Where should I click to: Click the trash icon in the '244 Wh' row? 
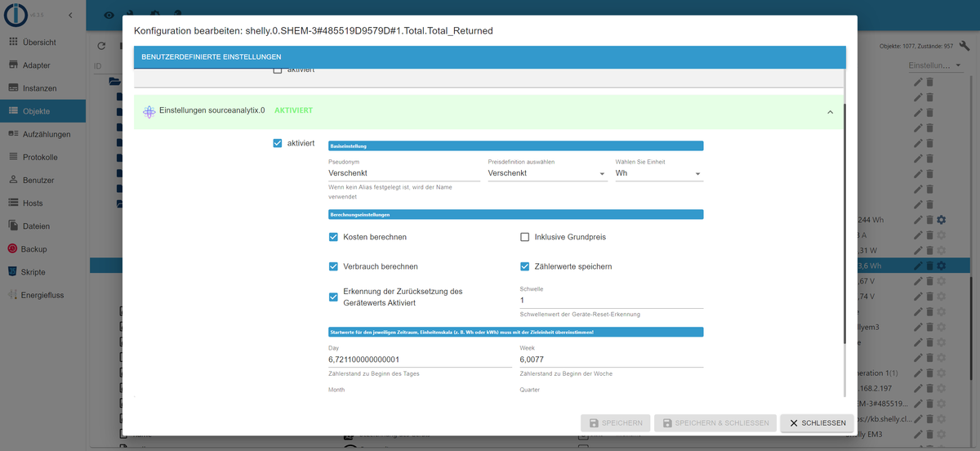tap(929, 220)
